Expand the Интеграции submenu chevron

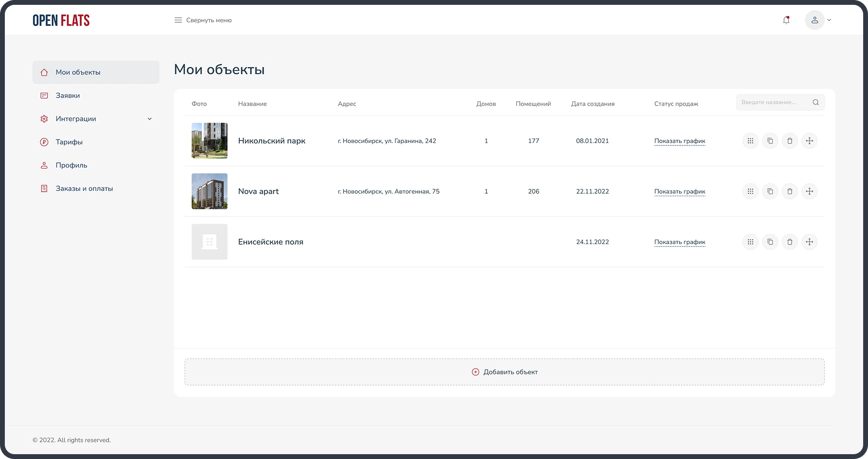point(149,119)
